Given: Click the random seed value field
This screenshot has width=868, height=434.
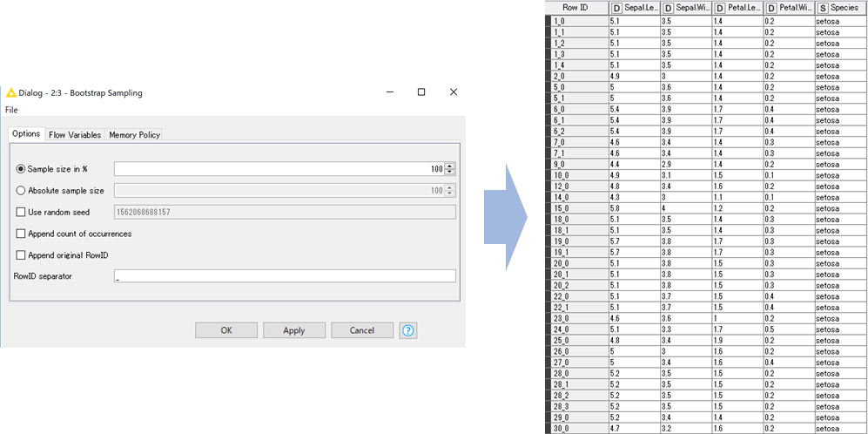Looking at the screenshot, I should 285,213.
